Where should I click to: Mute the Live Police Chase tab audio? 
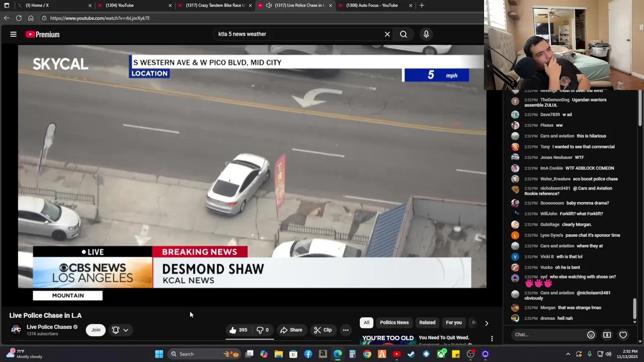(269, 6)
